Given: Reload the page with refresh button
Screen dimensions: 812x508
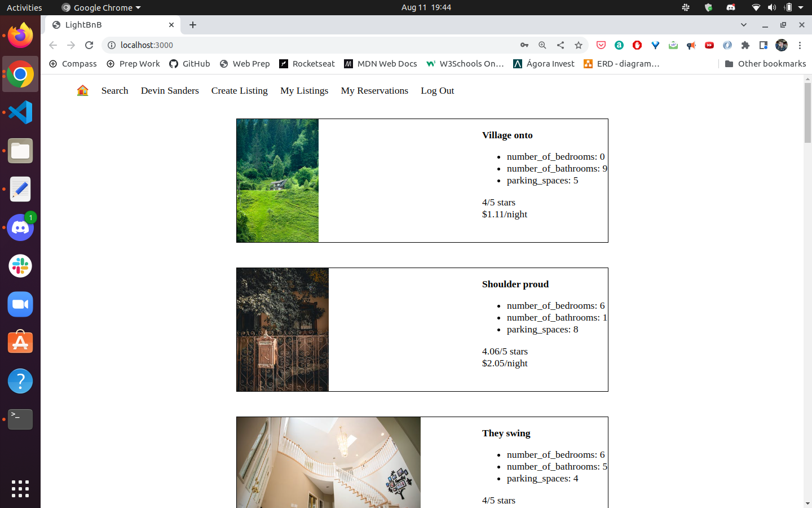Looking at the screenshot, I should coord(89,45).
